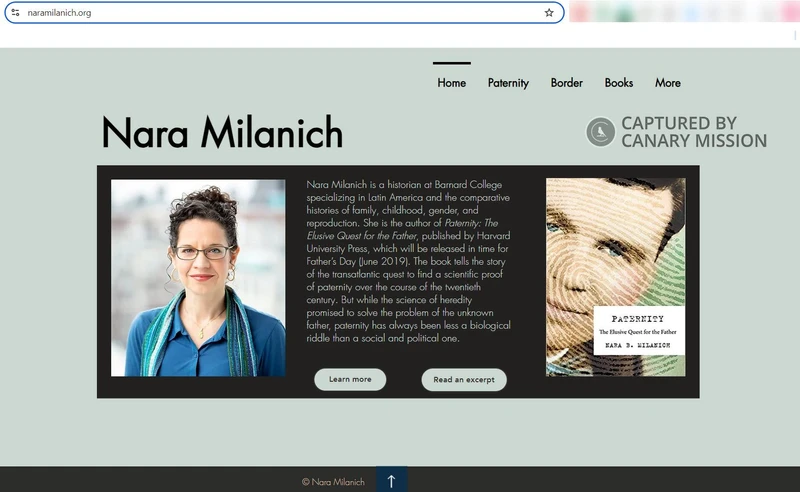The height and width of the screenshot is (492, 800).
Task: Click the Captured by Canary Mission text
Action: click(x=693, y=132)
